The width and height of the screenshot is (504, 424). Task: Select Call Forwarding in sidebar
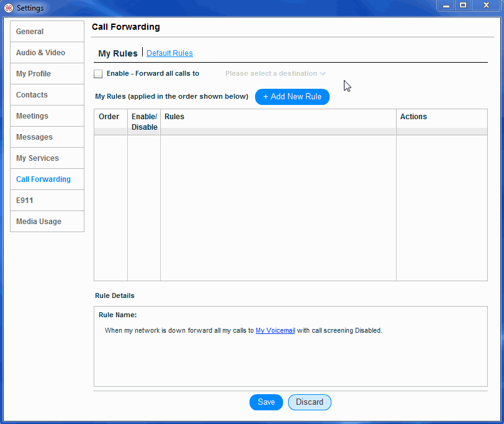pyautogui.click(x=47, y=179)
